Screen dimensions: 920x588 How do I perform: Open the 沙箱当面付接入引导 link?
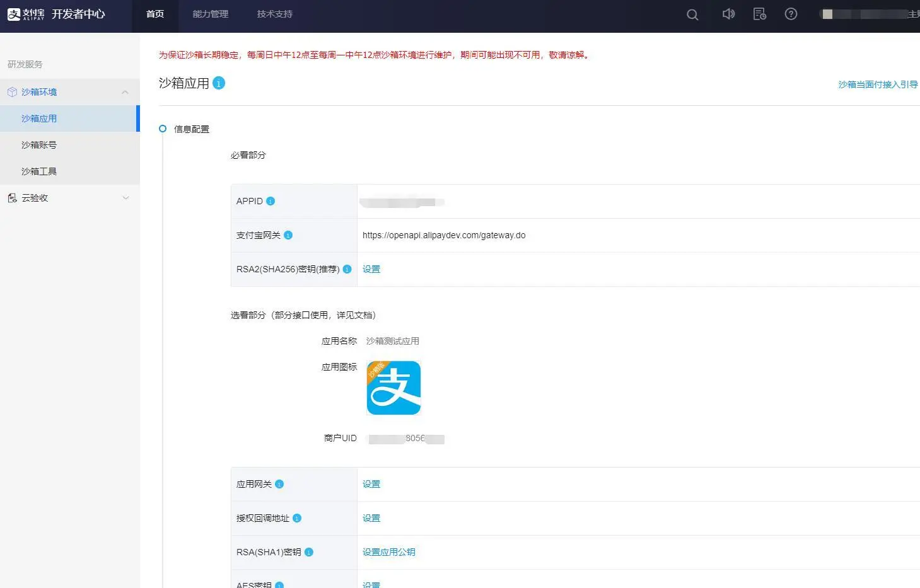pyautogui.click(x=878, y=84)
